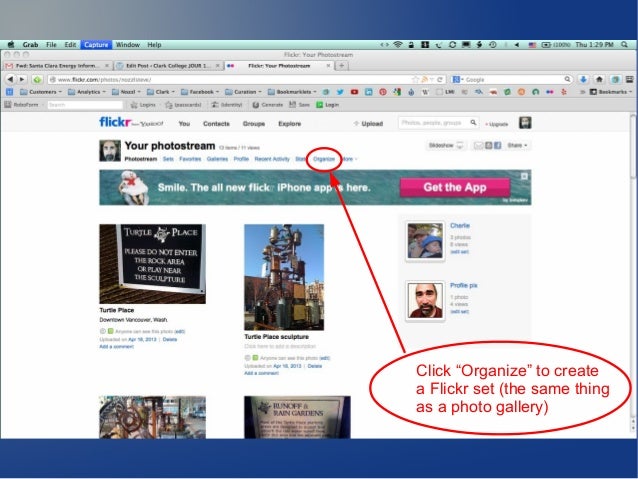The height and width of the screenshot is (479, 638).
Task: Click the Pinterest bookmark icon
Action: click(x=382, y=92)
